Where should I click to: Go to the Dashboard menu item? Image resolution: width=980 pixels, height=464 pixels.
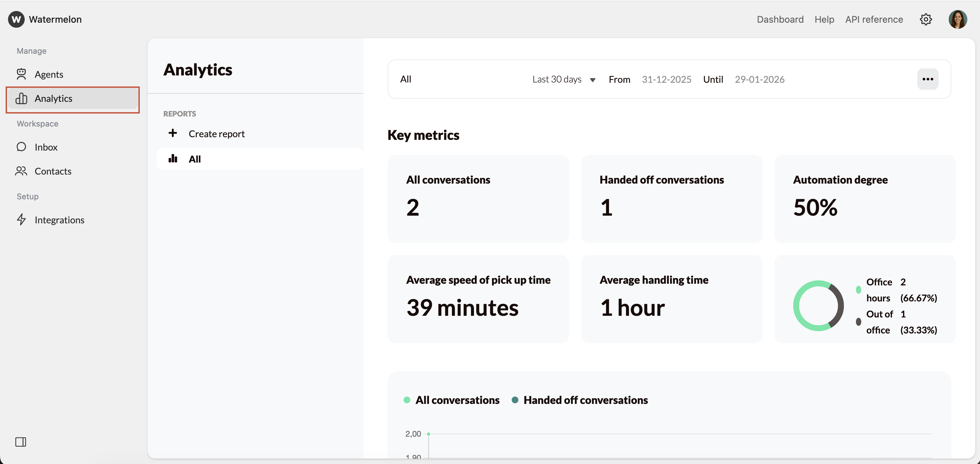click(780, 19)
